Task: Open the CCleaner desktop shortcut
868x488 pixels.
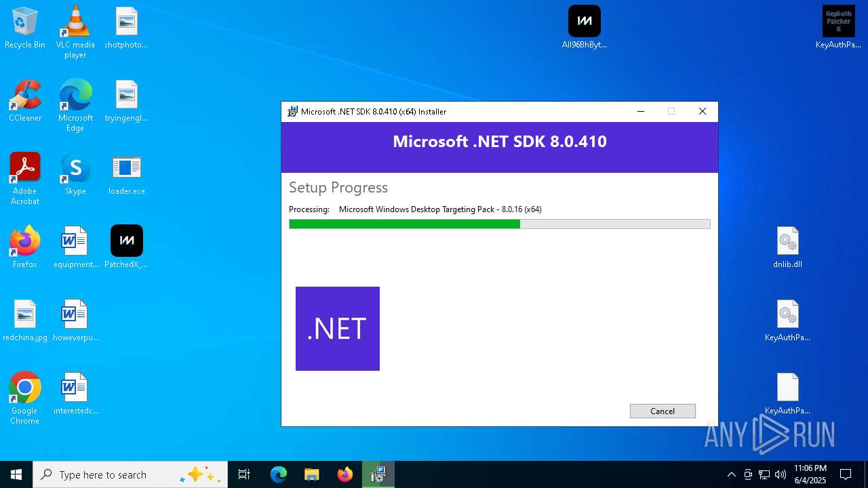Action: point(25,102)
